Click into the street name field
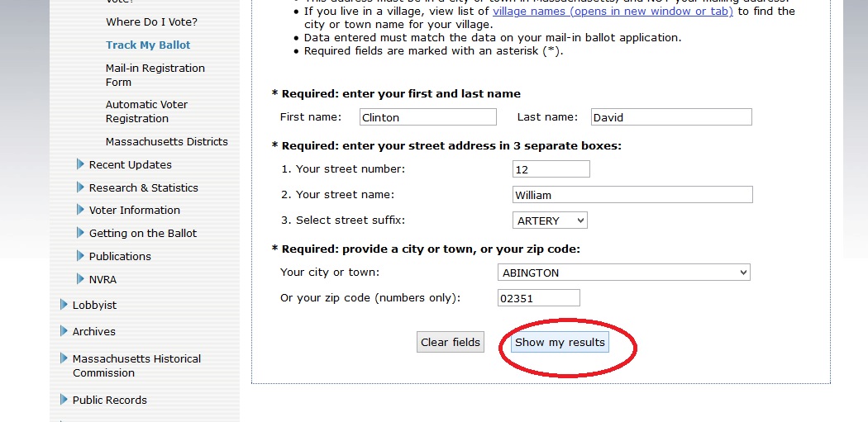The image size is (868, 422). click(632, 195)
